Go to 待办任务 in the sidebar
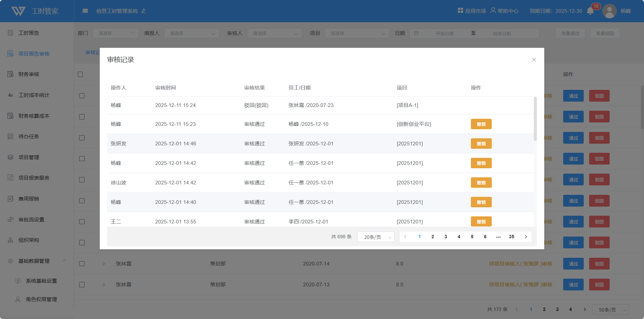The image size is (644, 319). click(29, 137)
